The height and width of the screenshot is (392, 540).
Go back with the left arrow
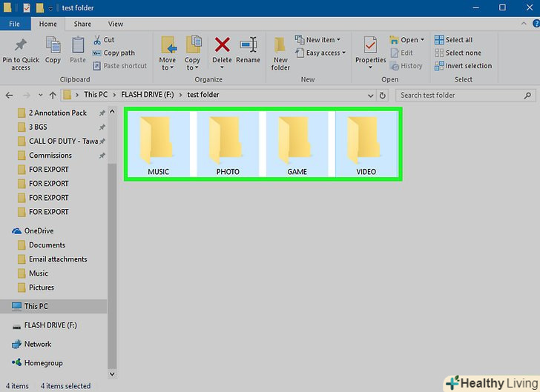coord(10,96)
